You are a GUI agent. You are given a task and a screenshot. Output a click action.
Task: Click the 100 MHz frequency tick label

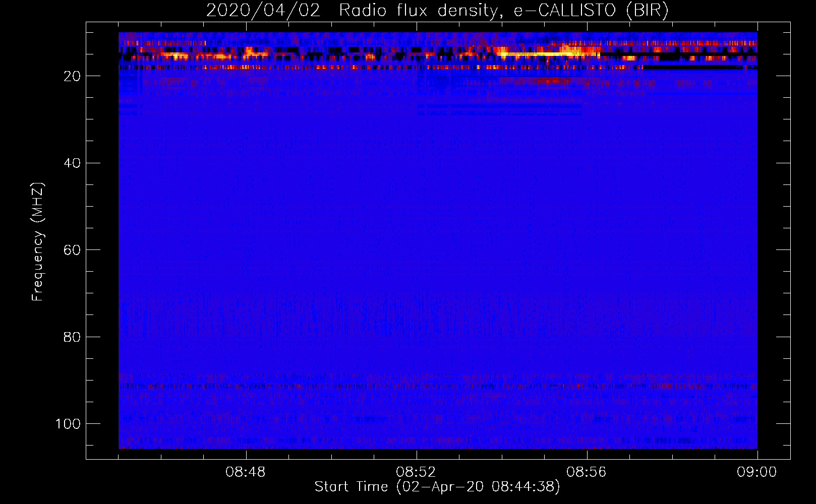[68, 424]
